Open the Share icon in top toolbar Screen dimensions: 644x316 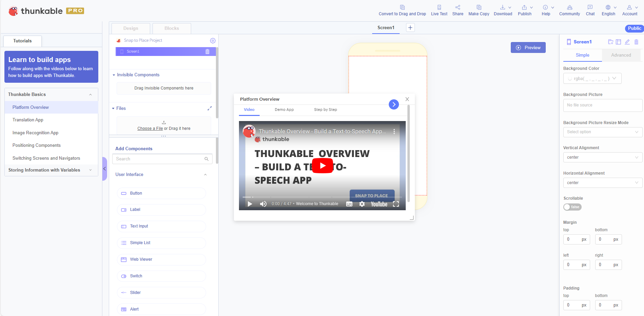coord(458,7)
